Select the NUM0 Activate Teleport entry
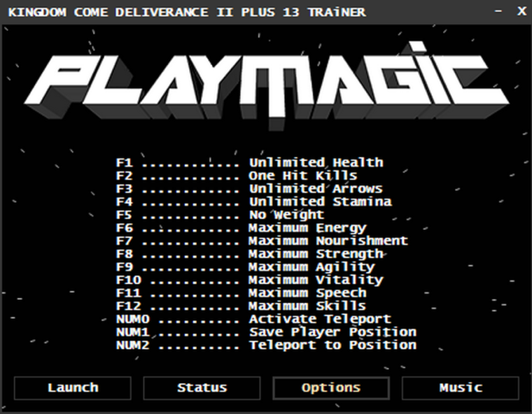Image resolution: width=532 pixels, height=414 pixels. tap(254, 320)
